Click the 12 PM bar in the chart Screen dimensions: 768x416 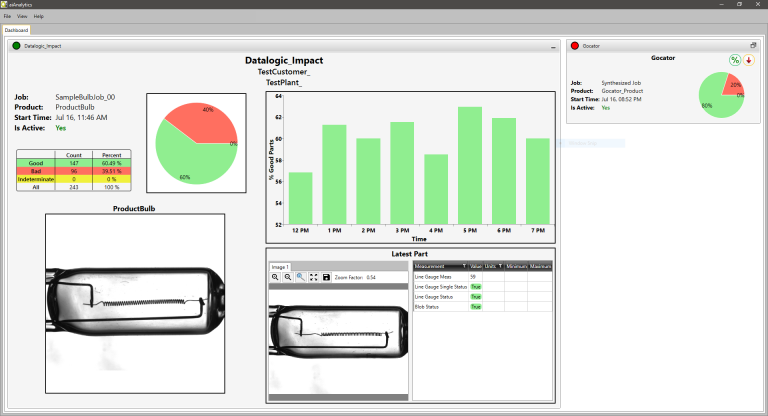(300, 198)
